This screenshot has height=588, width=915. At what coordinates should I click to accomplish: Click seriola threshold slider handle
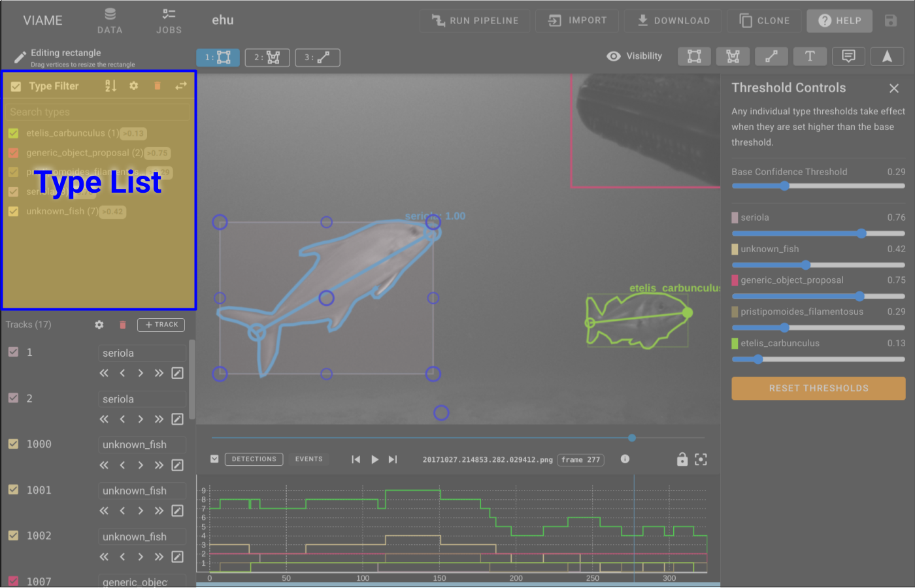coord(861,233)
